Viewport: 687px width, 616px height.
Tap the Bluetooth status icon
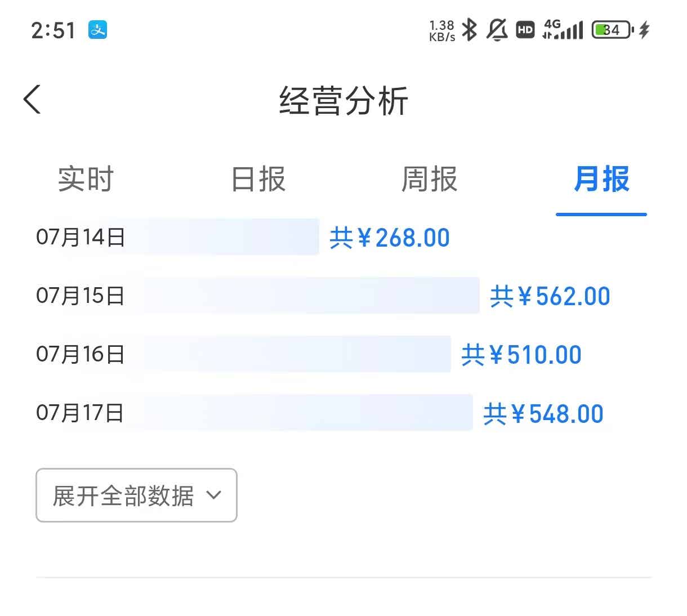[469, 30]
